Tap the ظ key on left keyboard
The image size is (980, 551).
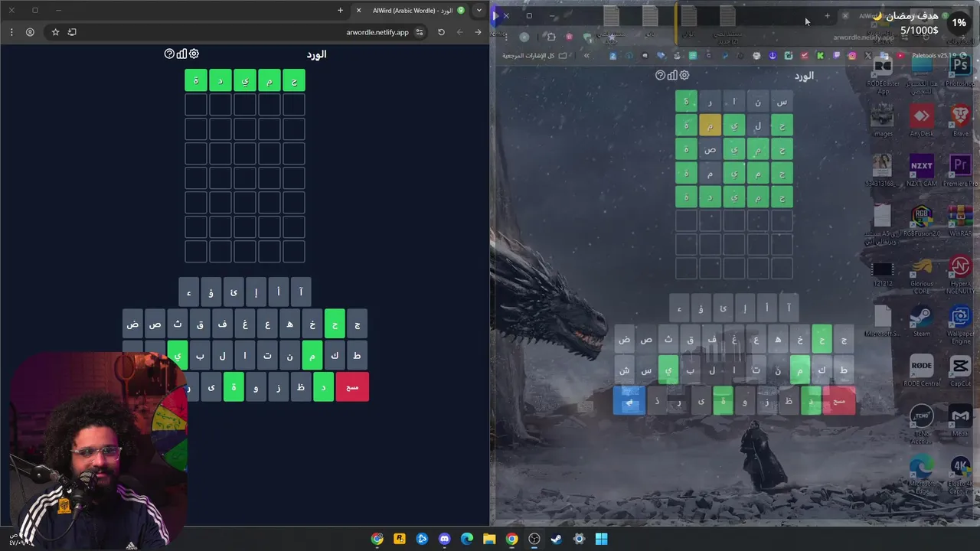point(301,387)
